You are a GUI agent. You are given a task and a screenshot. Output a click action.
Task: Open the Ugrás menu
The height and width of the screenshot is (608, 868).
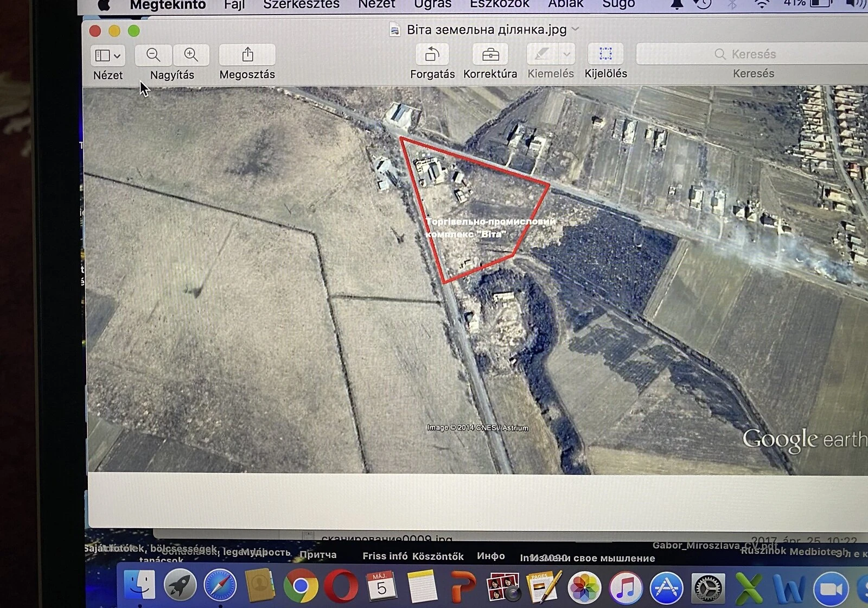[x=432, y=5]
